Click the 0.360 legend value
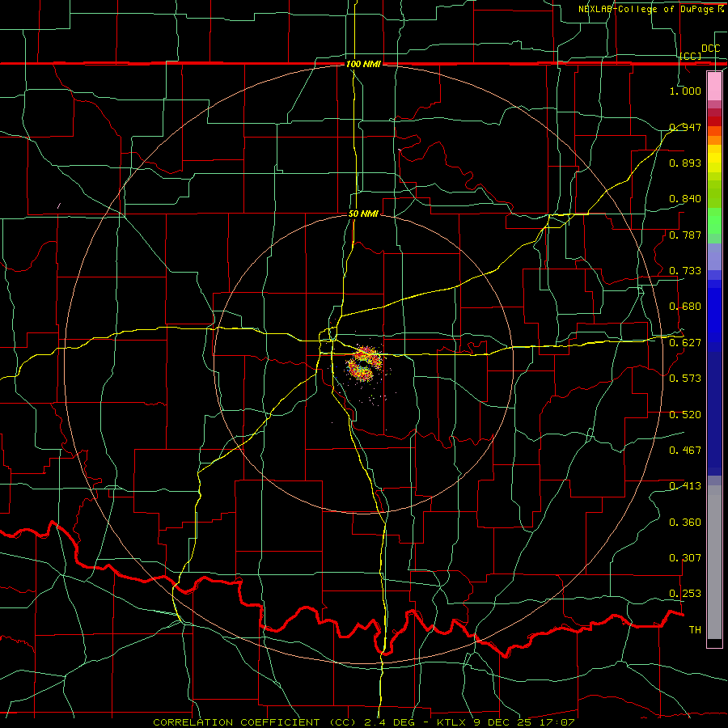 pyautogui.click(x=685, y=523)
